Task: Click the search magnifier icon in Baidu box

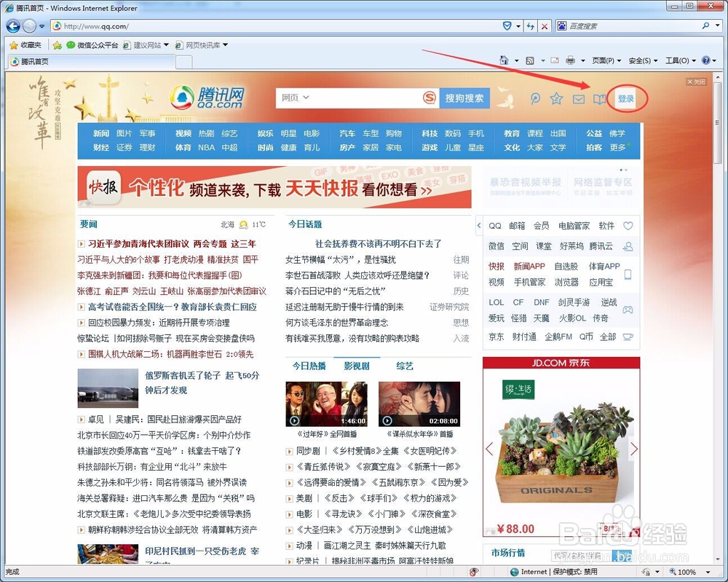Action: [705, 26]
